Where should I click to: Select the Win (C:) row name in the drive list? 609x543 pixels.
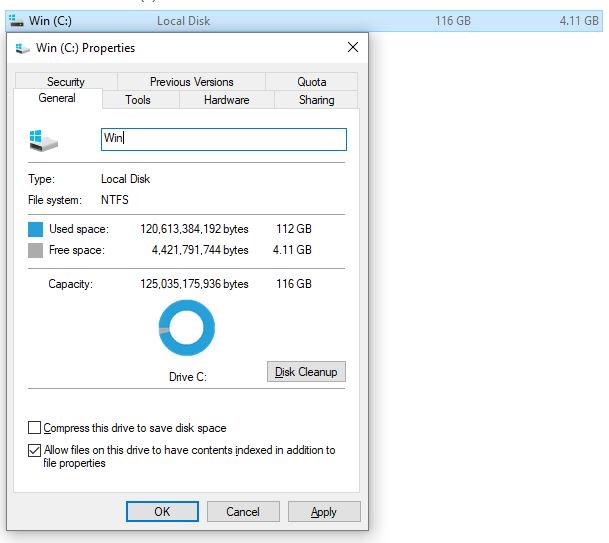(x=50, y=21)
